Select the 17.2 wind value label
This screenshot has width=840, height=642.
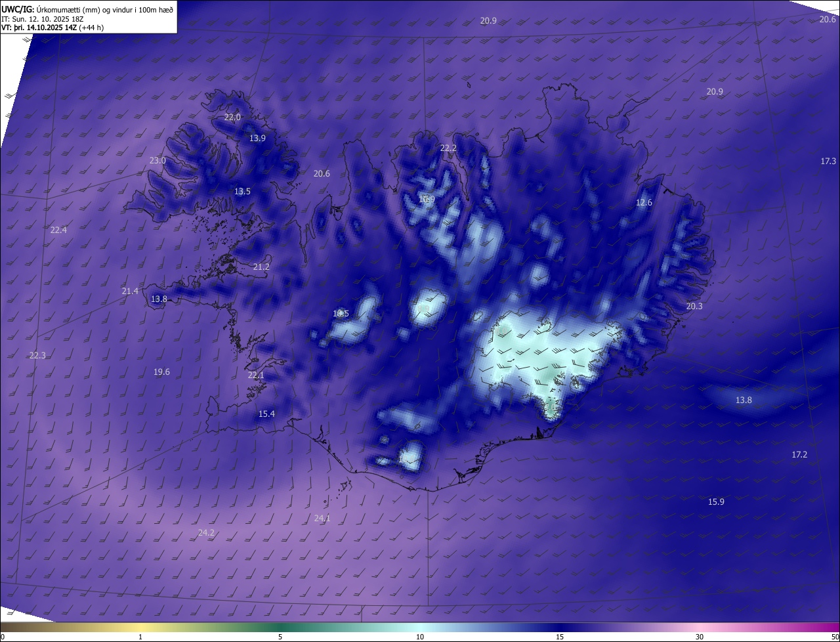click(799, 455)
